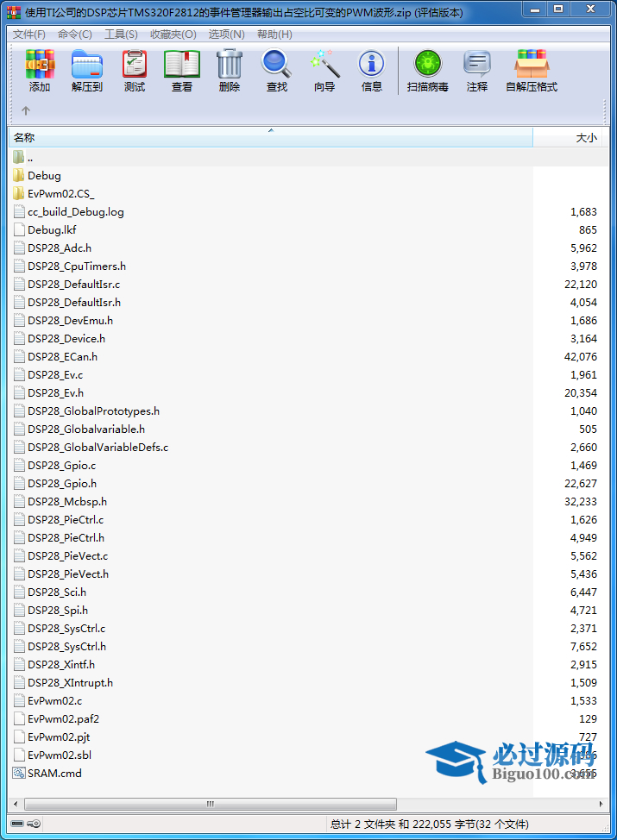Click the Extract To (解压到) icon
The width and height of the screenshot is (617, 840).
(x=87, y=65)
